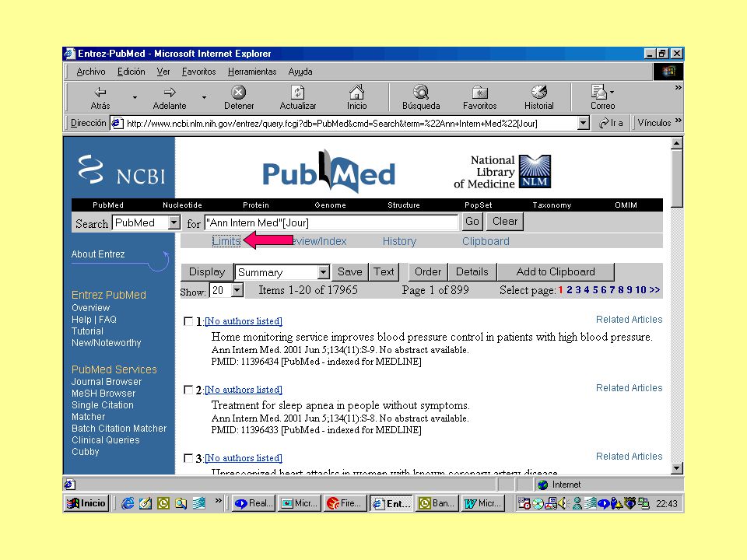Open the Favoritos toolbar button
The height and width of the screenshot is (560, 747).
click(x=480, y=98)
